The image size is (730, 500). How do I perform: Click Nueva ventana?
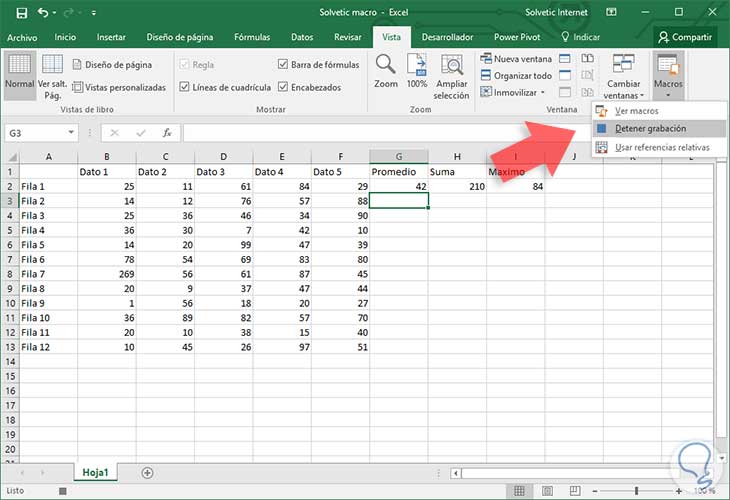pyautogui.click(x=516, y=59)
